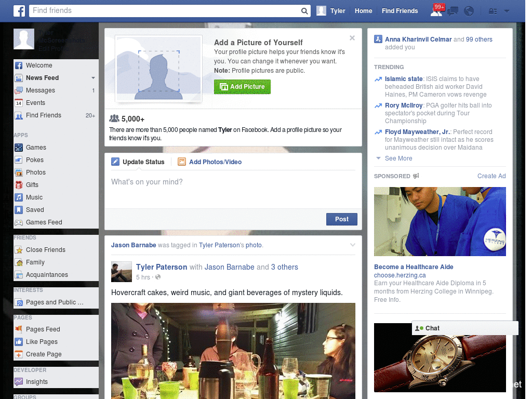Viewport: 532px width, 399px height.
Task: Click the Create Page plus icon
Action: (19, 354)
